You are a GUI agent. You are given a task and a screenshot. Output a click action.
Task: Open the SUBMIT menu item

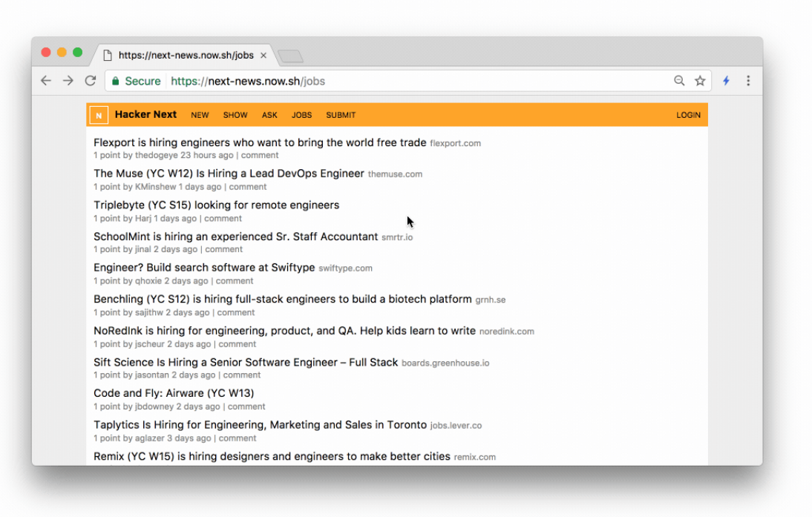pos(341,116)
